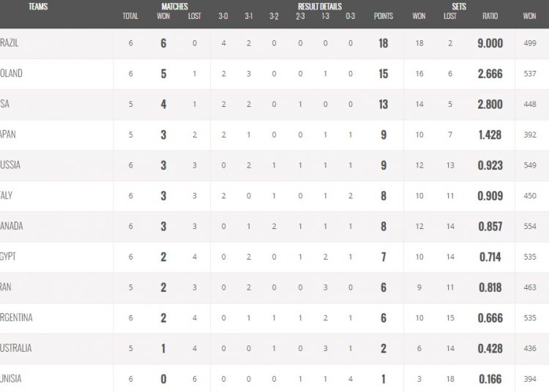Select the Japan team name
This screenshot has height=392, width=549.
click(10, 135)
